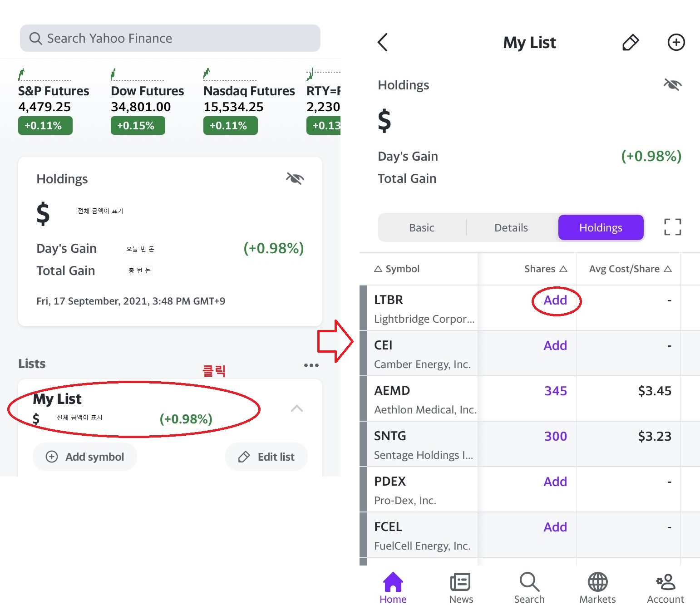The height and width of the screenshot is (605, 700).
Task: Hide holdings values using the eye toggle
Action: pos(672,84)
